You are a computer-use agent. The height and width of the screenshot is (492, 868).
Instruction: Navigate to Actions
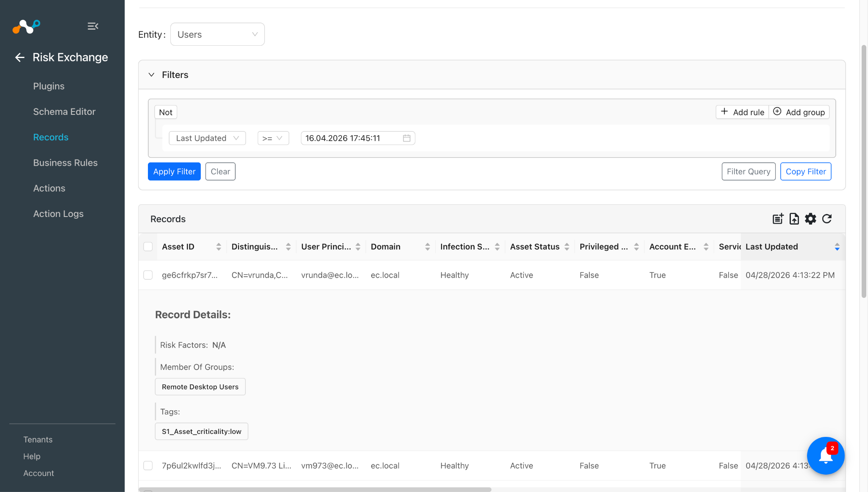[49, 188]
